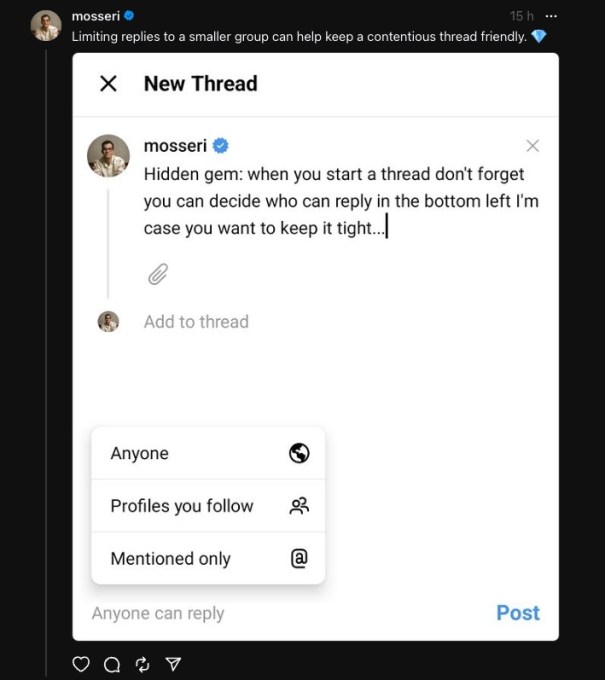Click into the thread draft text
Image resolution: width=605 pixels, height=680 pixels.
click(x=340, y=201)
